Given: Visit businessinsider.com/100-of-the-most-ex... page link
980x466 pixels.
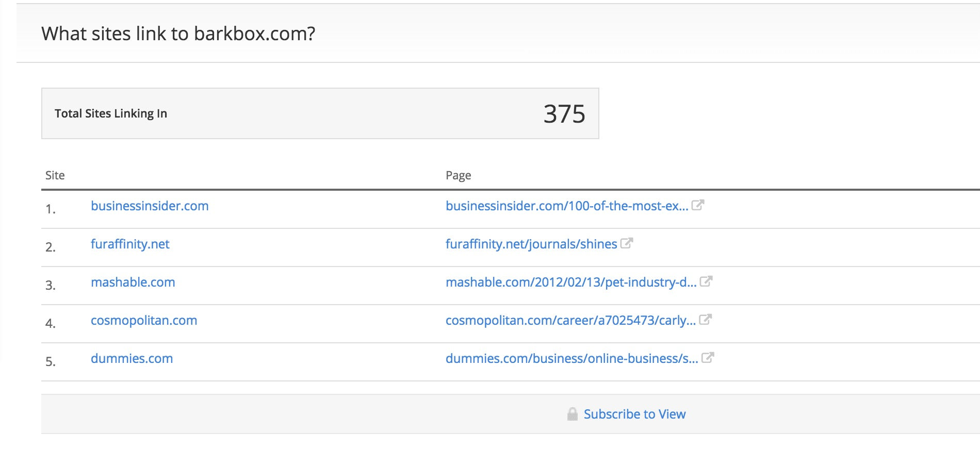Looking at the screenshot, I should point(567,206).
